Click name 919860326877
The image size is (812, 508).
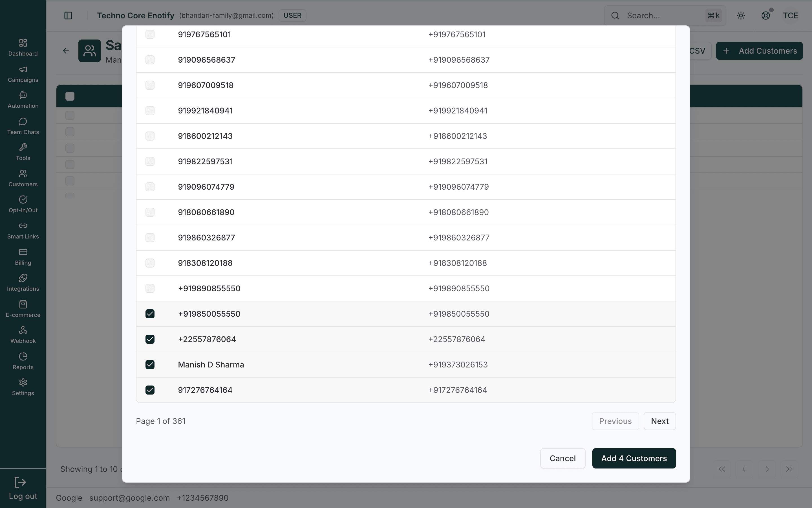pos(206,238)
